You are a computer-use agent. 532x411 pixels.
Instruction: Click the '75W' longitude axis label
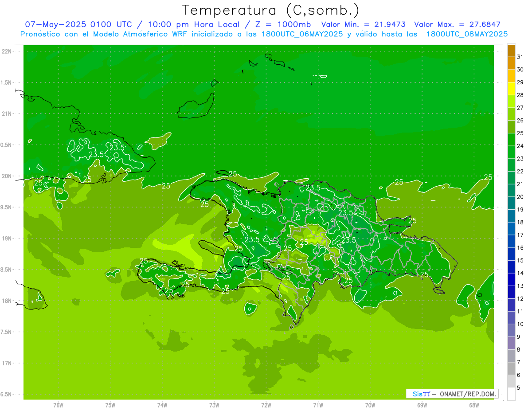[x=110, y=405]
